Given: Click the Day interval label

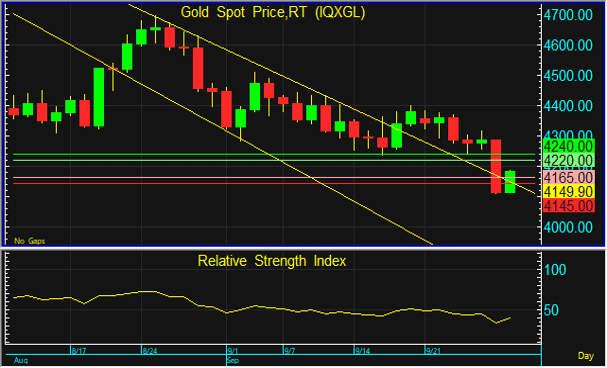Looking at the screenshot, I should (x=586, y=356).
